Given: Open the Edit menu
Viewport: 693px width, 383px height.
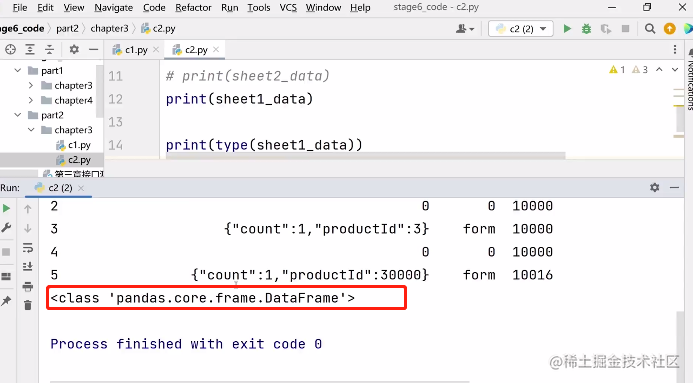Looking at the screenshot, I should click(x=45, y=8).
